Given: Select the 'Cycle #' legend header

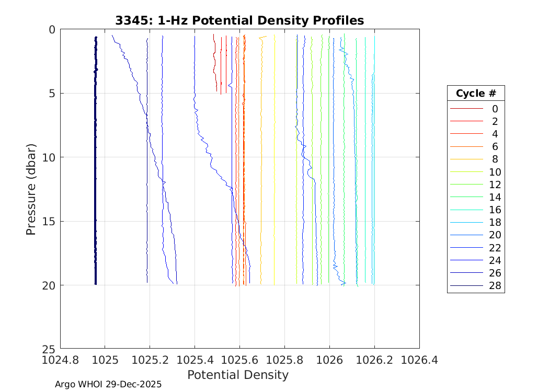Looking at the screenshot, I should tap(476, 94).
